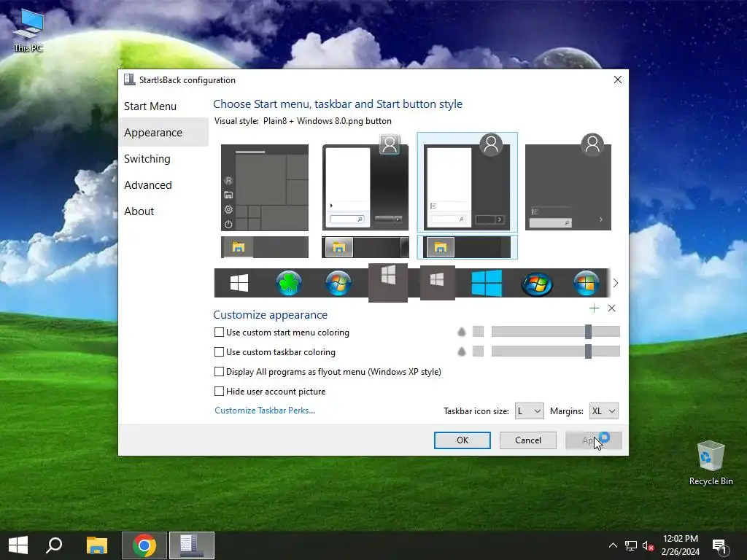747x560 pixels.
Task: Show hidden tray icons chevron
Action: tap(613, 545)
